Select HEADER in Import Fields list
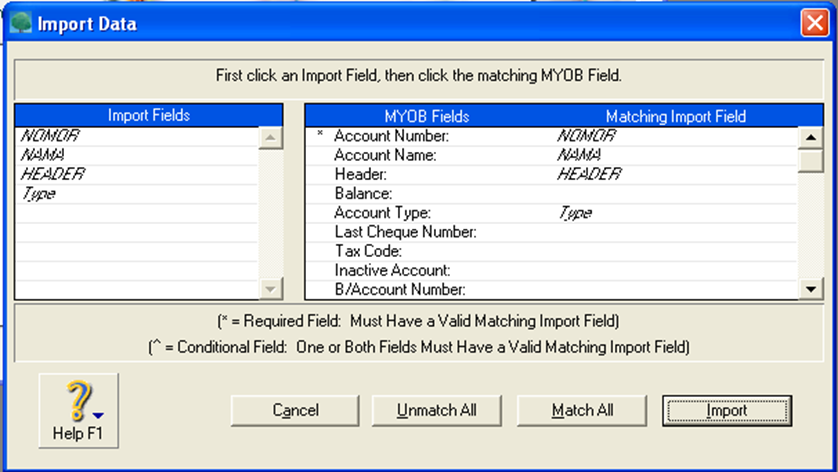838x472 pixels. (53, 174)
